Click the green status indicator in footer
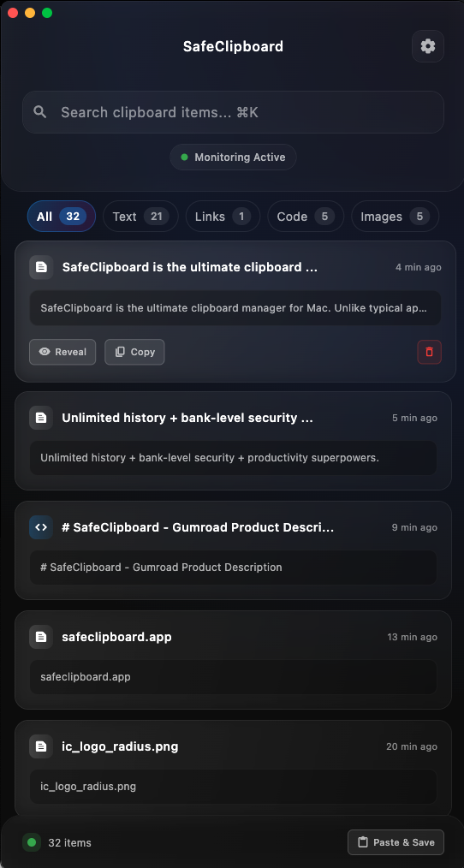464x868 pixels. click(x=32, y=842)
